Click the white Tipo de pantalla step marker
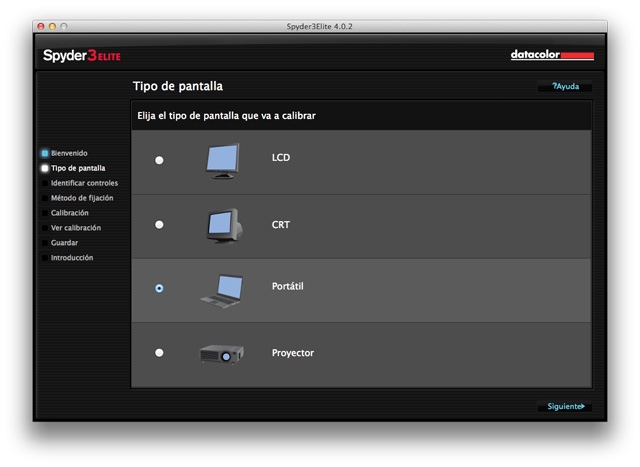The image size is (640, 467). (45, 168)
